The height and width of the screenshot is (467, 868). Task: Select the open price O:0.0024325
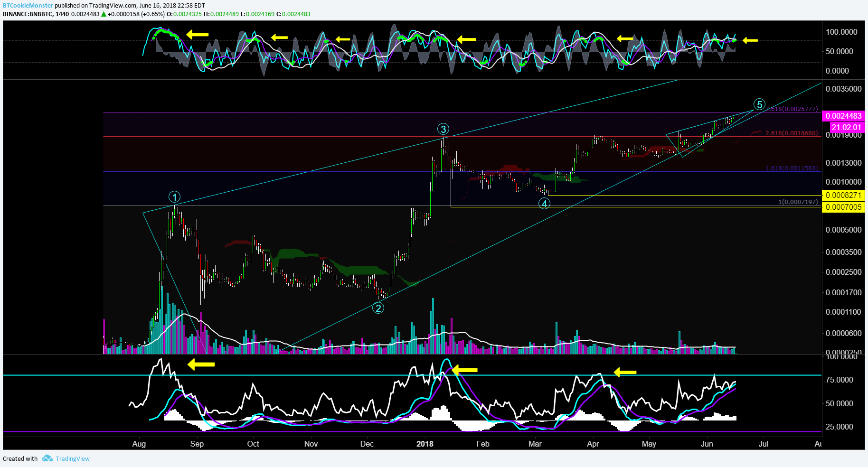(184, 14)
